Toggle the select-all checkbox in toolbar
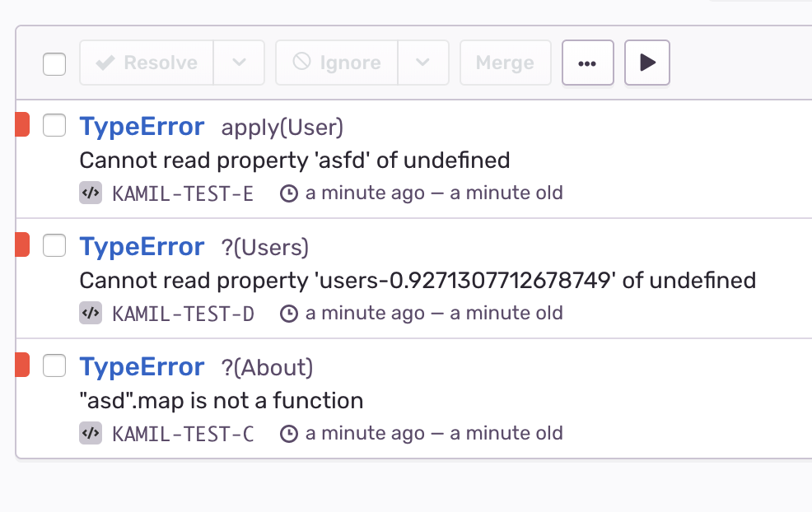This screenshot has height=512, width=812. pos(54,63)
